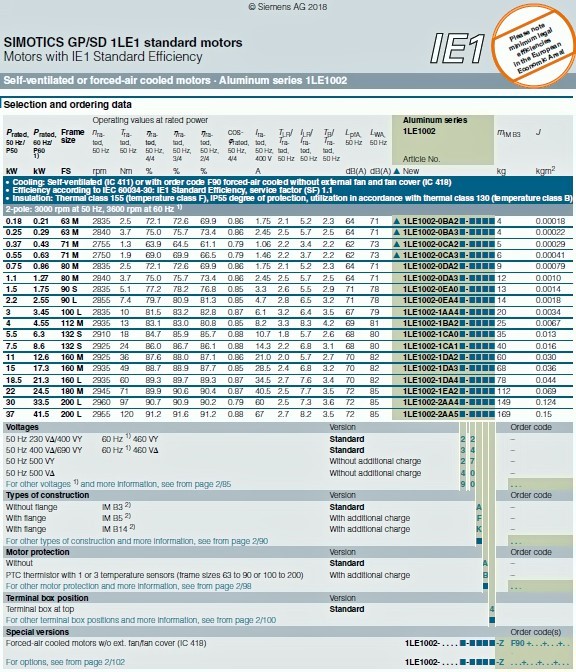Click the 'IM B5' construction type

[x=116, y=518]
